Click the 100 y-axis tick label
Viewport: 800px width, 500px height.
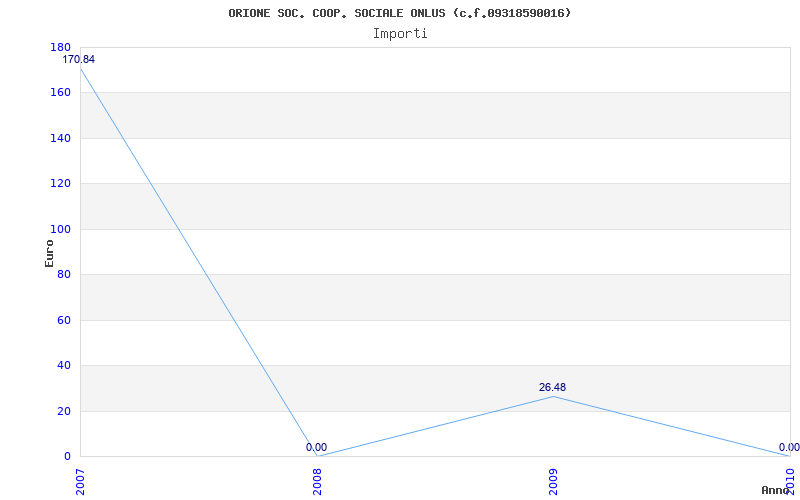click(x=60, y=229)
